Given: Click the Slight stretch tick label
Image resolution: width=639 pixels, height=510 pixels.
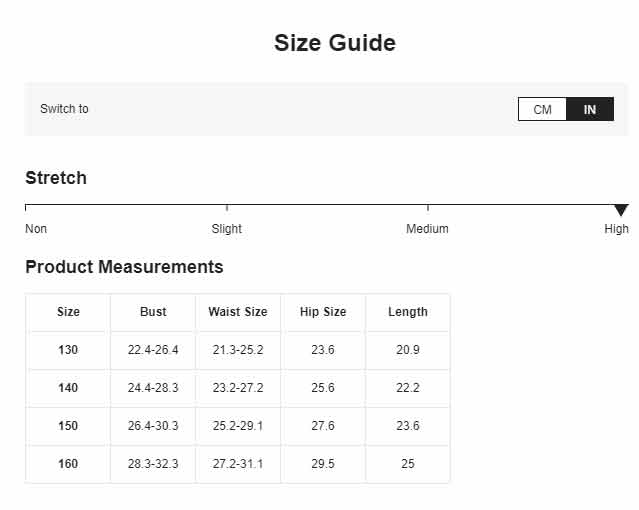Looking at the screenshot, I should click(x=227, y=229).
